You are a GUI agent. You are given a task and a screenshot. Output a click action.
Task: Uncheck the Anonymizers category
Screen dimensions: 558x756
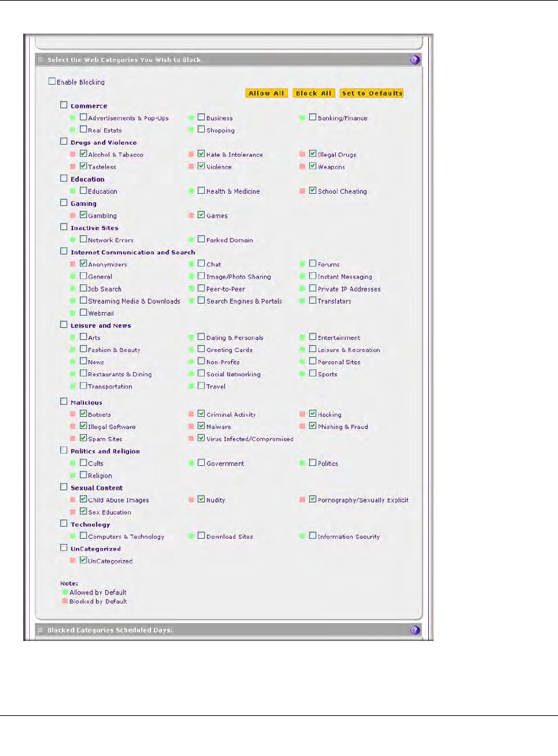coord(83,263)
